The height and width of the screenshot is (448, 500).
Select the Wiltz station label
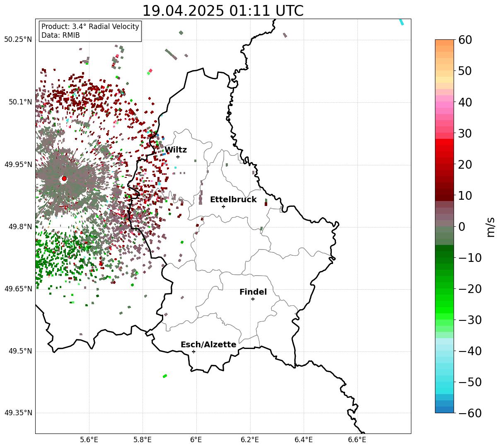(x=176, y=150)
